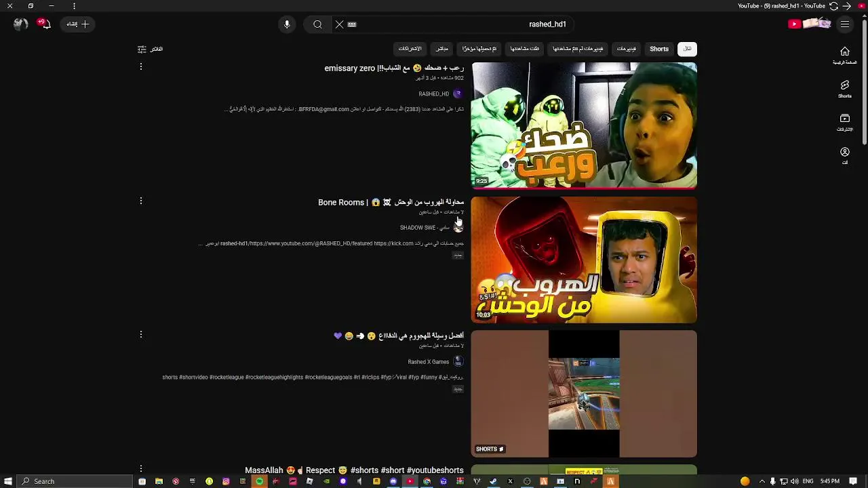Click the MassAllah Respect shorts title
Image resolution: width=868 pixels, height=488 pixels.
354,470
